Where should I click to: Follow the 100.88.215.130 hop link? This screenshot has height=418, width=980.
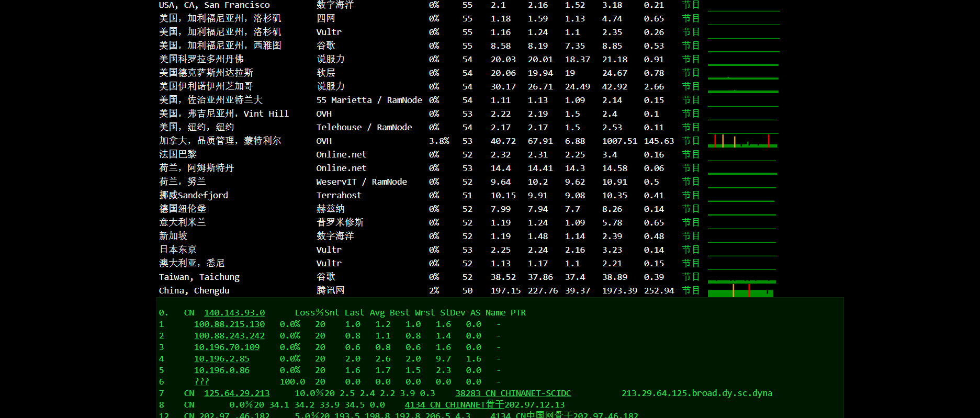coord(229,324)
